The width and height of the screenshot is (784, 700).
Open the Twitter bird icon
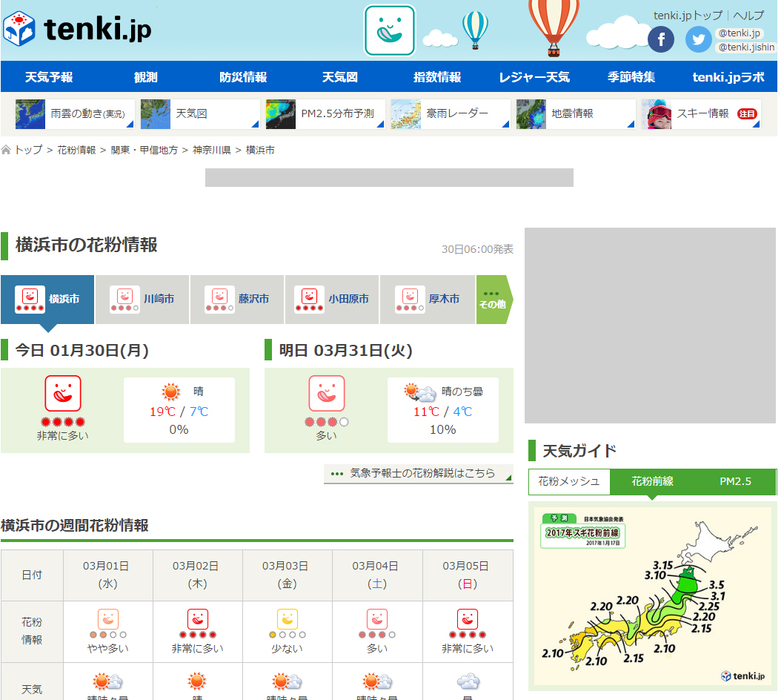click(x=698, y=39)
